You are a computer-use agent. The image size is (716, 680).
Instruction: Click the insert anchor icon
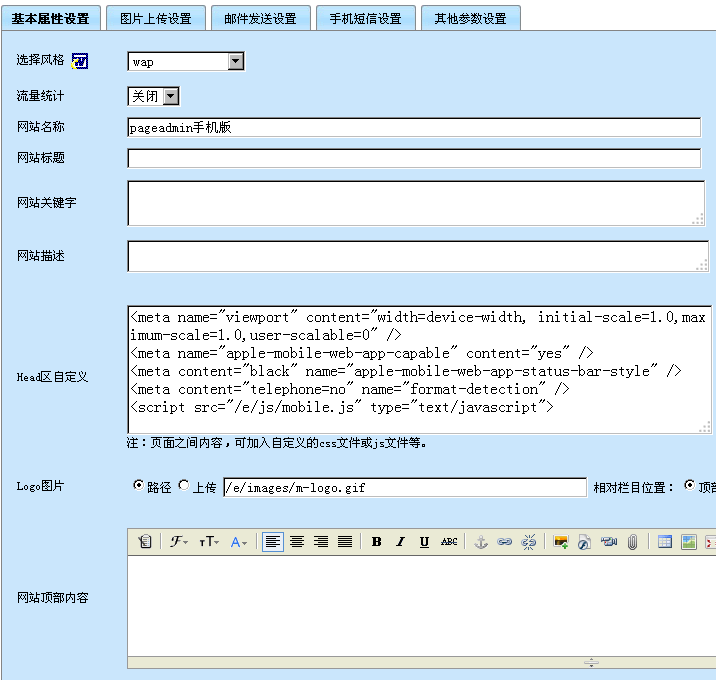click(x=480, y=542)
